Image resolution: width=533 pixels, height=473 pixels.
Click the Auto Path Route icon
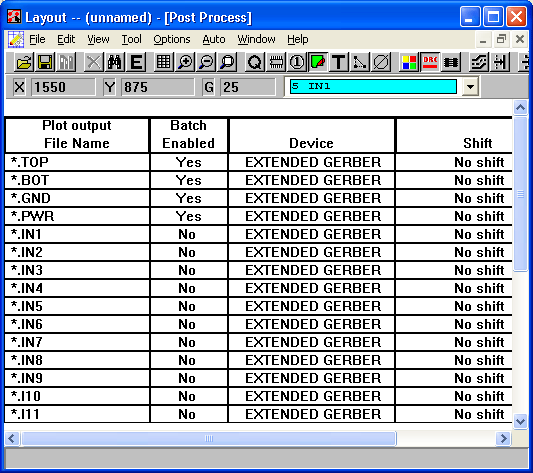click(479, 62)
